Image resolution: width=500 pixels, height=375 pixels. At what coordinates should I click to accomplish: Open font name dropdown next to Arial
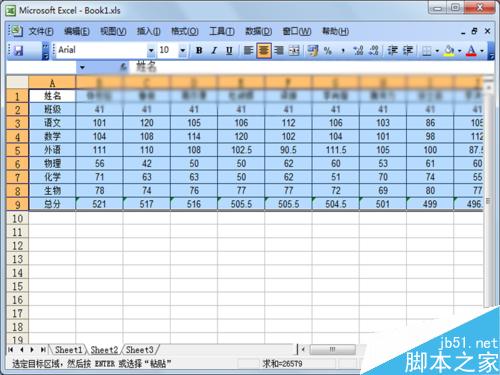tap(151, 50)
